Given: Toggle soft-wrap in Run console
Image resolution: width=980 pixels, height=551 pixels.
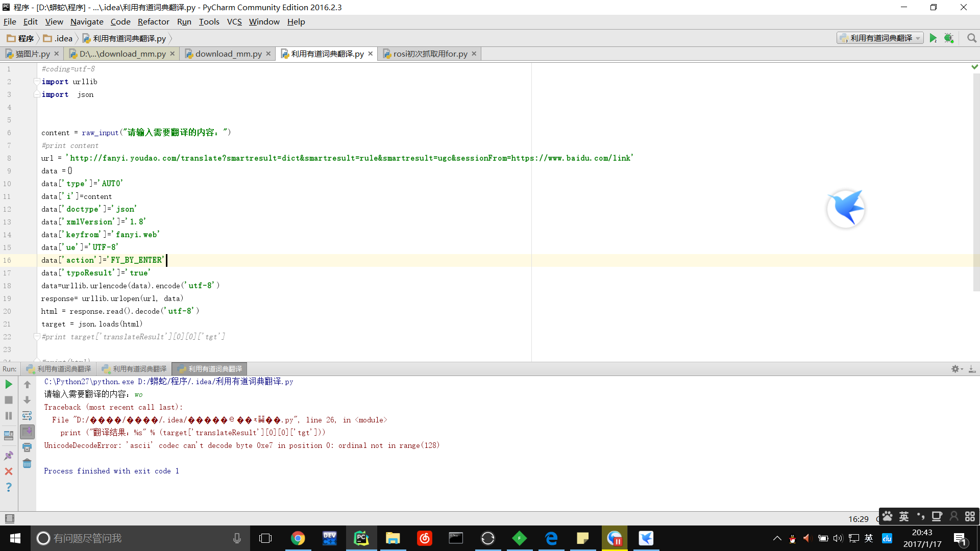Looking at the screenshot, I should (x=27, y=416).
